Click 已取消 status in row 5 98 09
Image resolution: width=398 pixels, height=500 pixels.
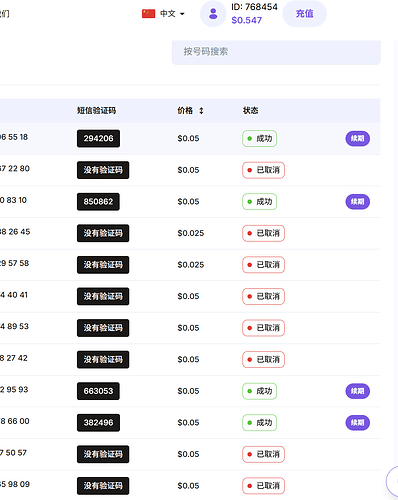coord(263,486)
